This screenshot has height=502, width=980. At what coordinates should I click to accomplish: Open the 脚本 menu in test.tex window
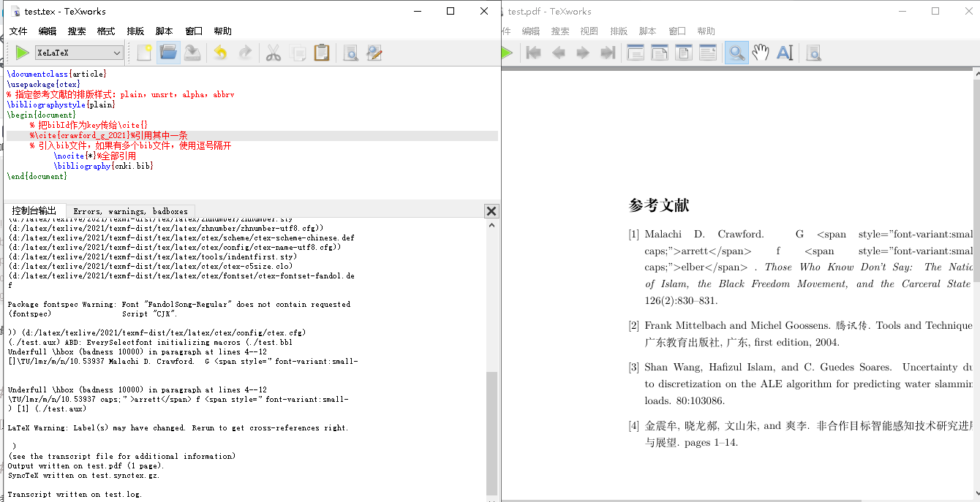click(x=165, y=31)
